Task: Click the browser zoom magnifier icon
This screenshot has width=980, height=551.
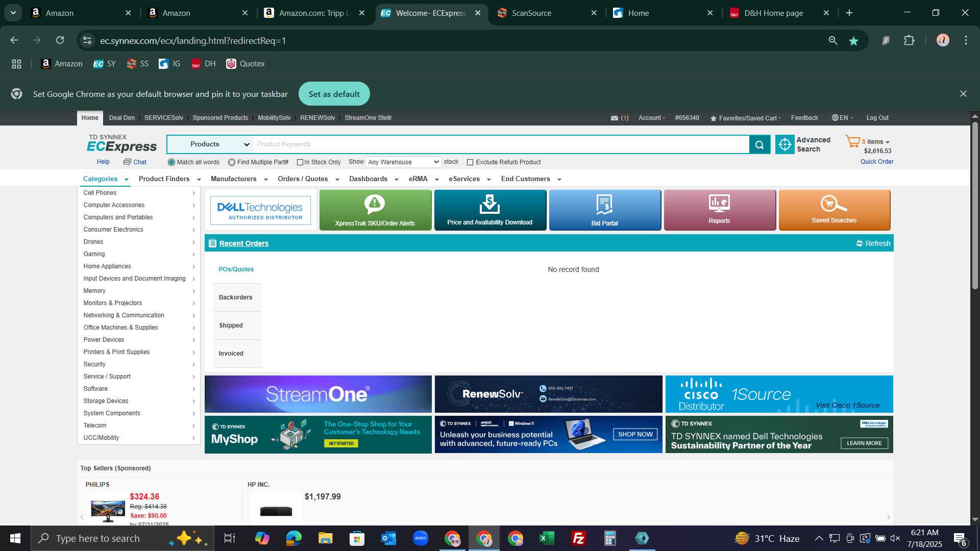Action: click(x=833, y=40)
